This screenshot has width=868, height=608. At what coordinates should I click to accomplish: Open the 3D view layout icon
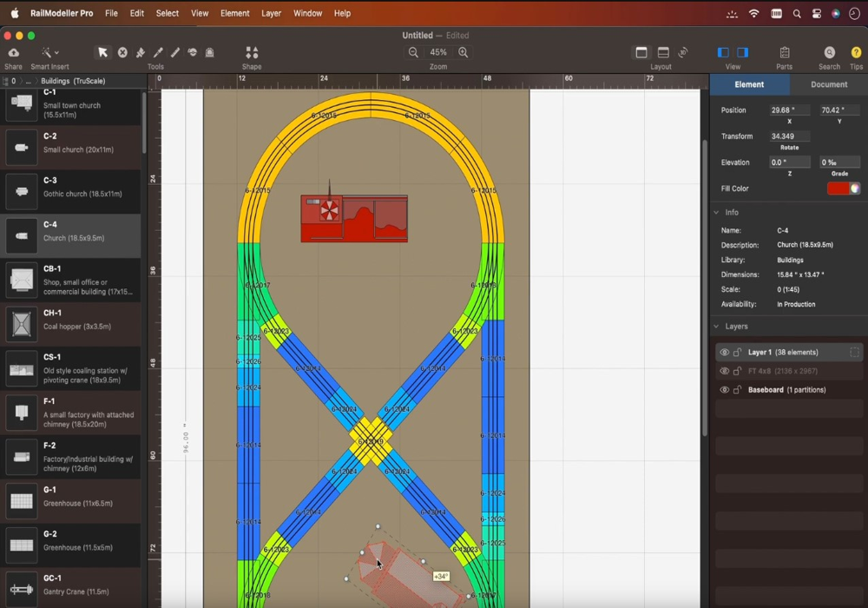tap(683, 53)
